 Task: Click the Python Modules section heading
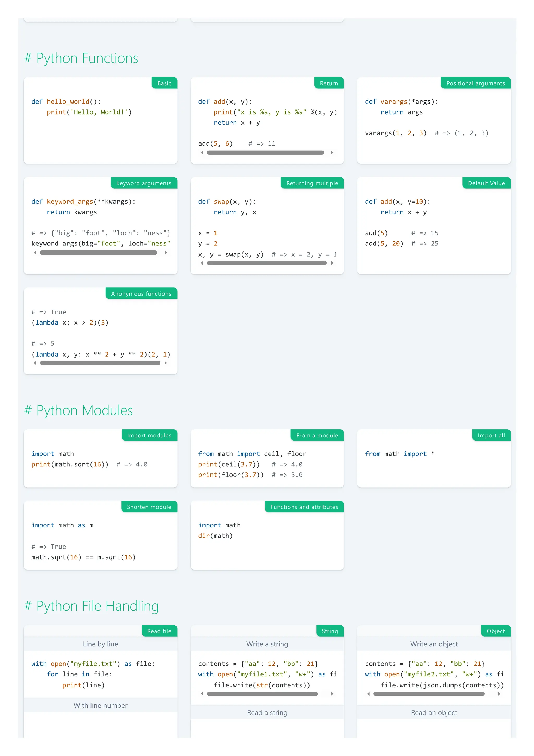coord(84,411)
